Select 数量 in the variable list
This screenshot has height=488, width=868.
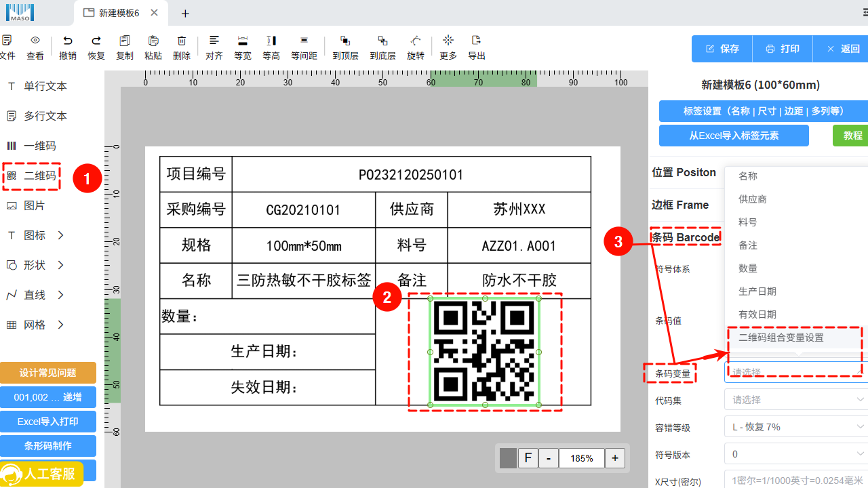tap(796, 268)
